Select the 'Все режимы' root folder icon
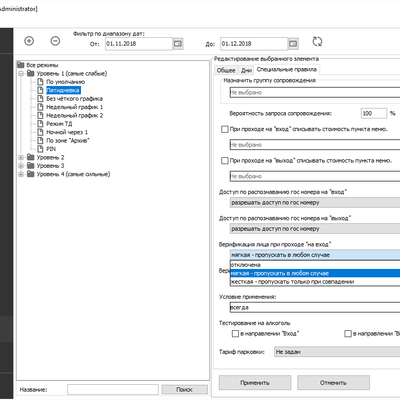The height and width of the screenshot is (400, 400). point(21,65)
